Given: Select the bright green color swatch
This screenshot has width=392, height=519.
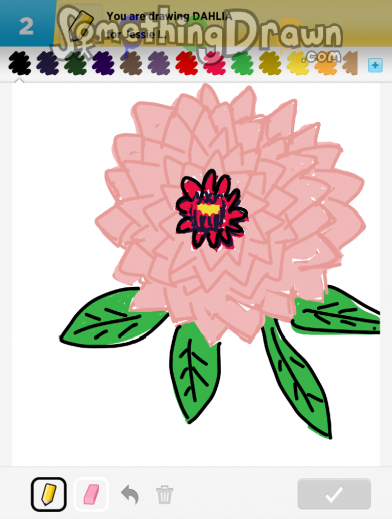Looking at the screenshot, I should (242, 63).
